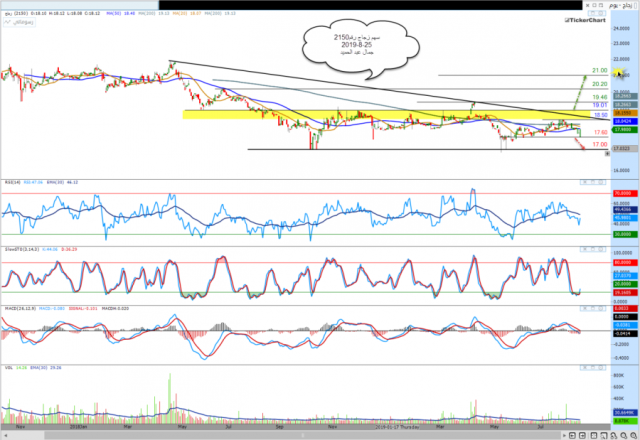
Task: Open settings of the SlowSTO panel
Action: pos(602,249)
